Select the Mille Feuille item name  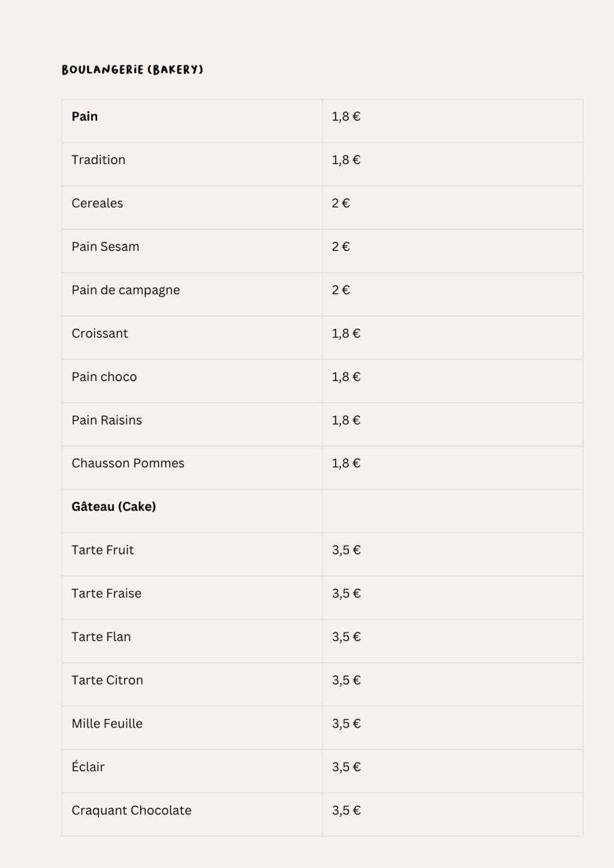107,724
